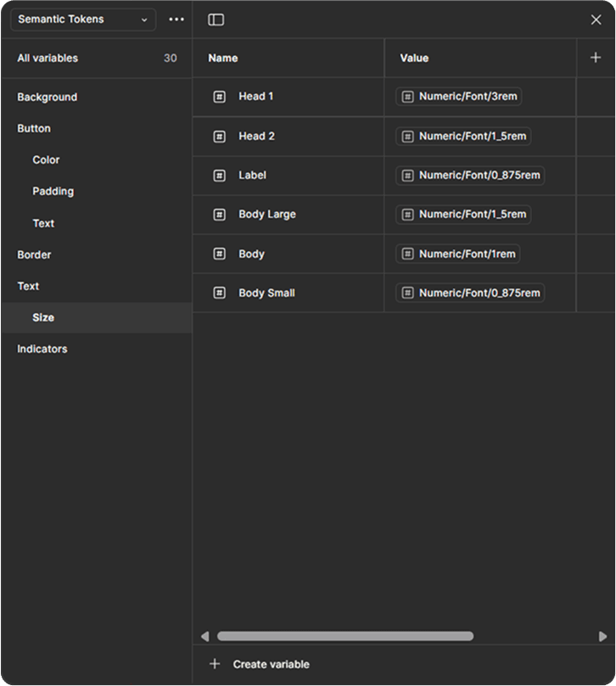Select All variables in the sidebar

tap(97, 59)
